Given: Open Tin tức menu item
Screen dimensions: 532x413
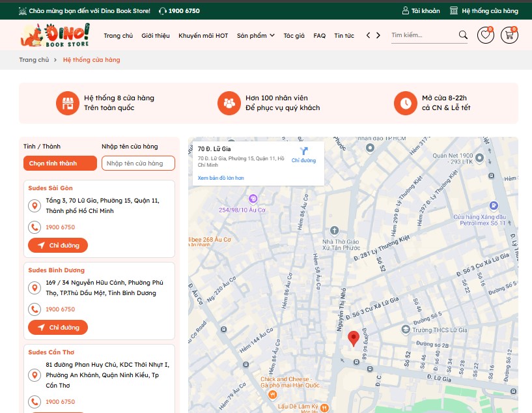Looking at the screenshot, I should [344, 36].
